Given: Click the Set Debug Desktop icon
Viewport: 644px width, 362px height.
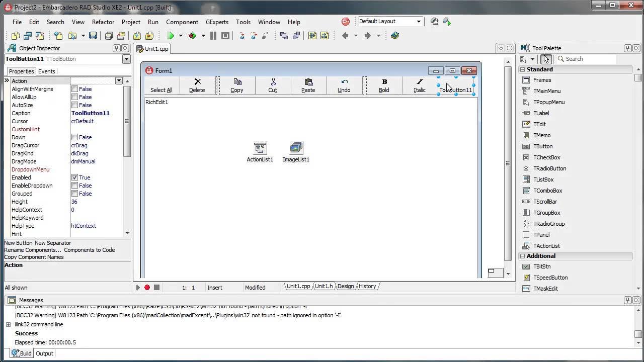Looking at the screenshot, I should (x=446, y=21).
